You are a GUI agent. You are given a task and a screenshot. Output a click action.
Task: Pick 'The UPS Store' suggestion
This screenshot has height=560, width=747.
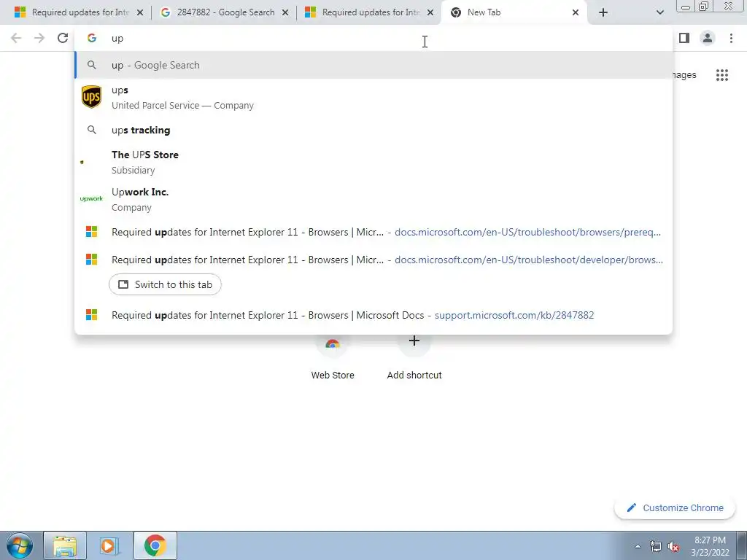373,163
